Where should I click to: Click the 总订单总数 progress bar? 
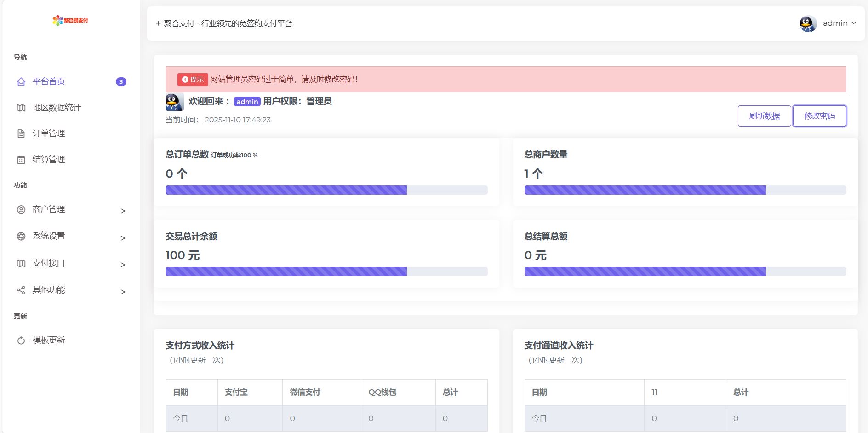[x=326, y=190]
